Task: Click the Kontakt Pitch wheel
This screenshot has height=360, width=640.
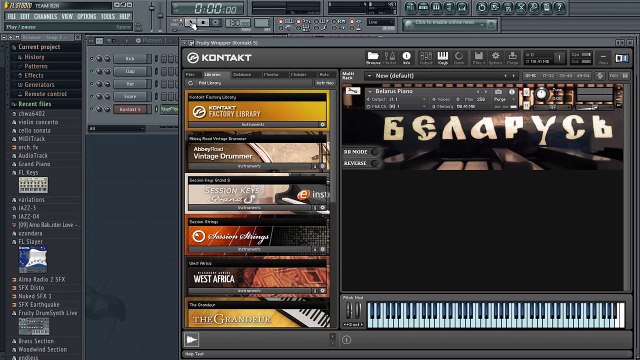Action: pyautogui.click(x=349, y=311)
